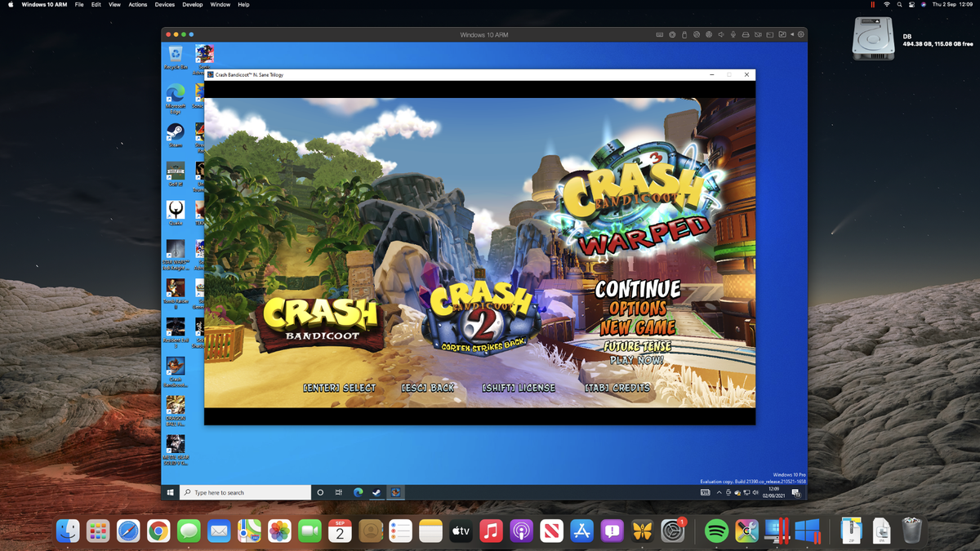The width and height of the screenshot is (980, 551).
Task: Open the Edit menu
Action: tap(96, 5)
